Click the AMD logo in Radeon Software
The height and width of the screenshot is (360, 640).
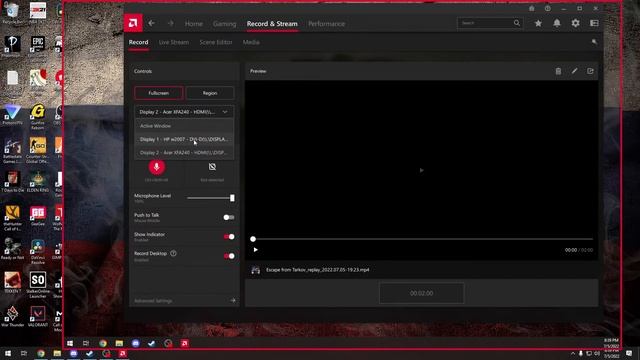click(x=133, y=23)
